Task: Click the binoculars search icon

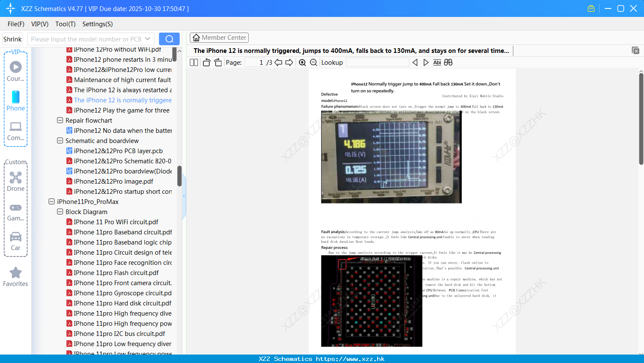Action: coord(448,63)
